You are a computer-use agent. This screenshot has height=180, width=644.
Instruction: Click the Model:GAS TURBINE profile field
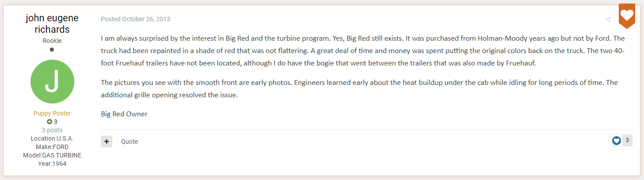pos(52,155)
